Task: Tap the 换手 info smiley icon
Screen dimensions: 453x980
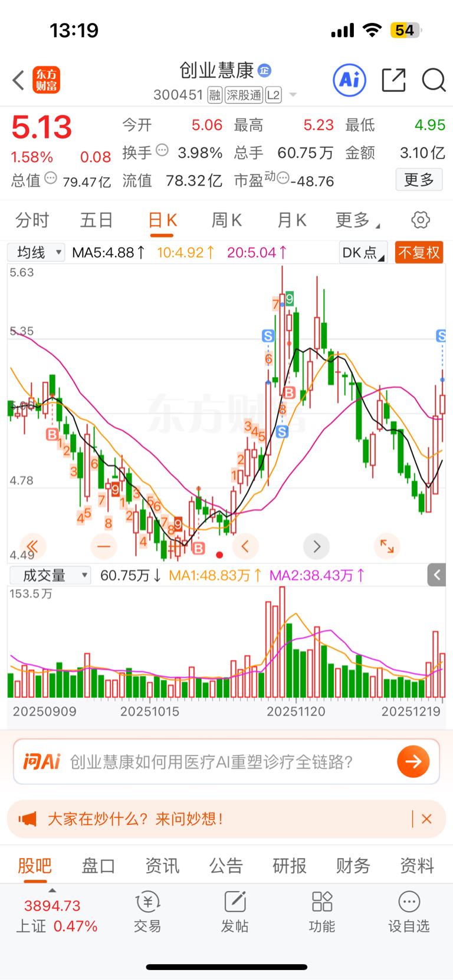Action: pyautogui.click(x=162, y=150)
